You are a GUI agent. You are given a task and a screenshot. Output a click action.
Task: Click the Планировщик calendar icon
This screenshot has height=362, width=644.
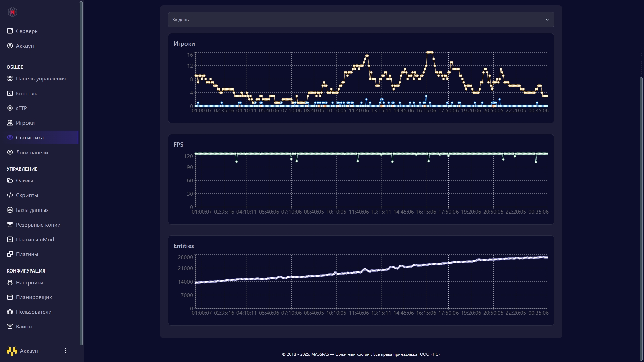pyautogui.click(x=10, y=297)
